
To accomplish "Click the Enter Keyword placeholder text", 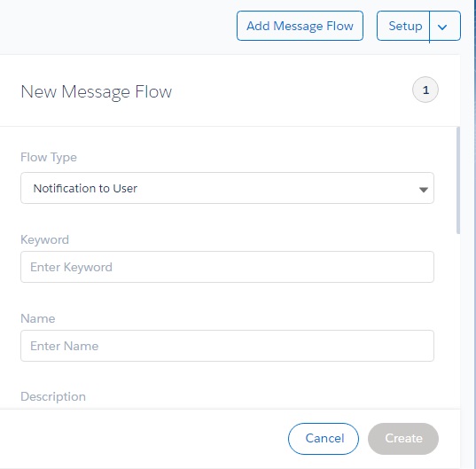I will pos(71,267).
